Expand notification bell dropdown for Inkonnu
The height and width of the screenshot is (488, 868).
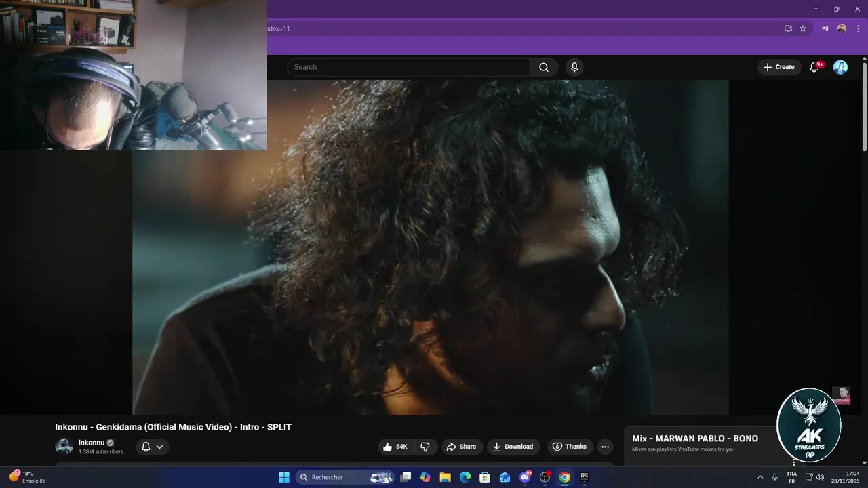153,447
